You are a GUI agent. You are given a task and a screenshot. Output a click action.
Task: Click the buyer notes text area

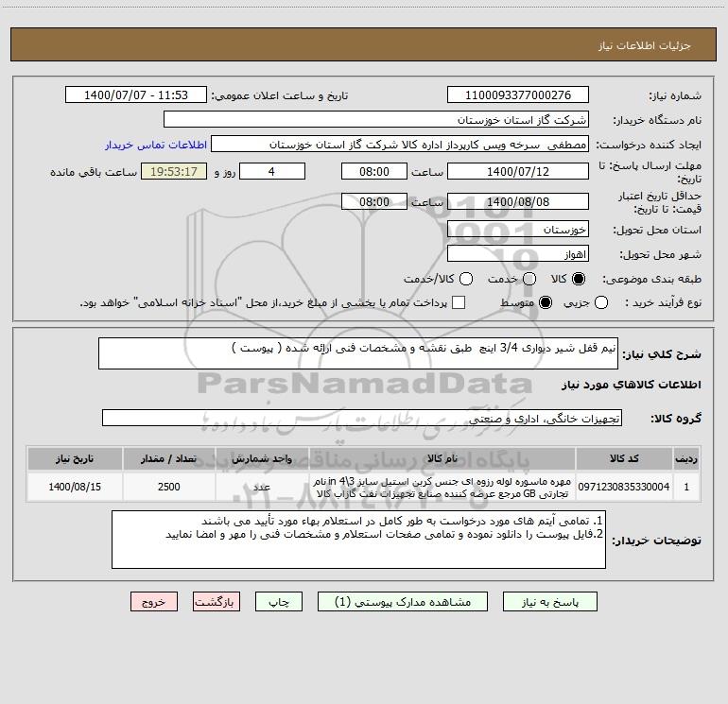click(358, 540)
